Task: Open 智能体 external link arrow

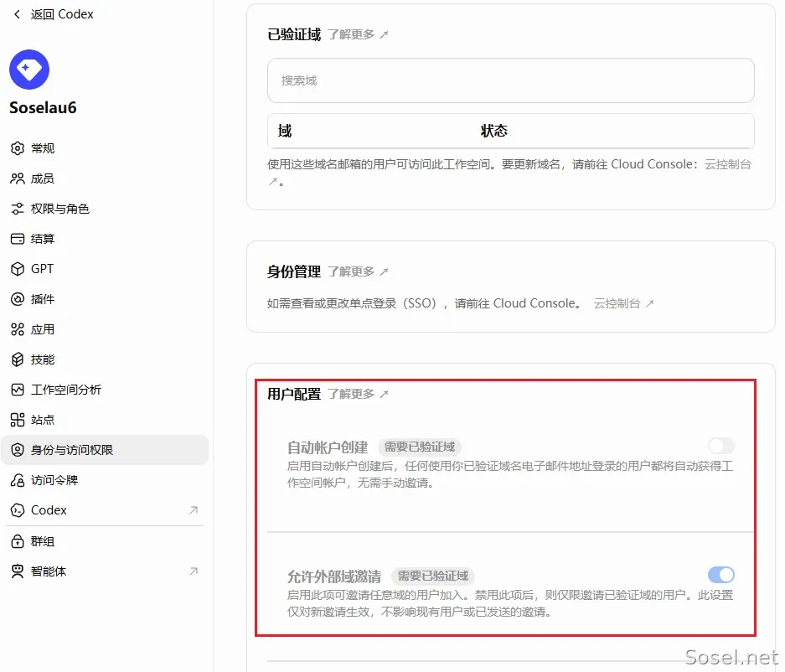Action: coord(194,571)
